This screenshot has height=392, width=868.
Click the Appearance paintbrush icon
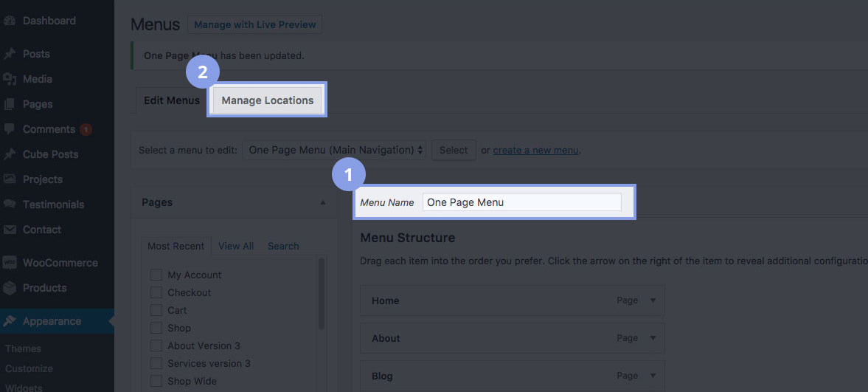click(10, 321)
